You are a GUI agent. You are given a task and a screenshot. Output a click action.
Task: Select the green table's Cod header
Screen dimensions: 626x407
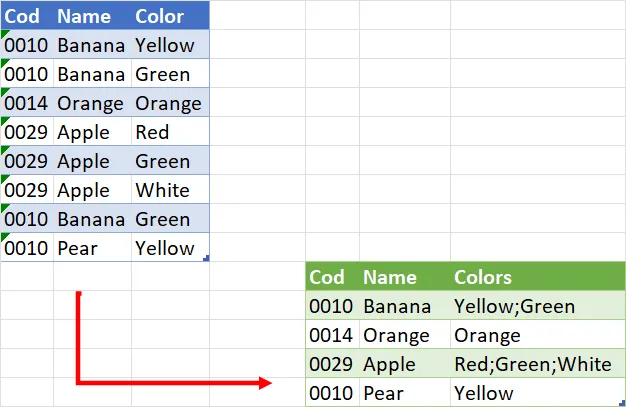tap(327, 278)
